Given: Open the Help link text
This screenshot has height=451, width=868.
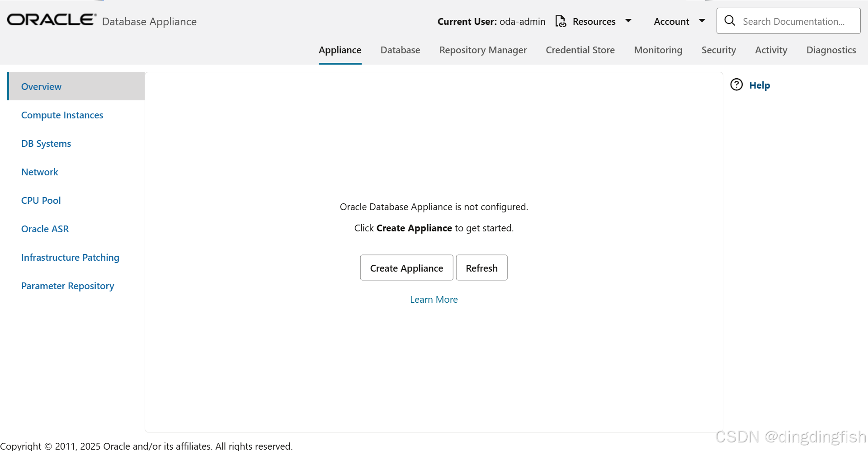Looking at the screenshot, I should pos(759,85).
